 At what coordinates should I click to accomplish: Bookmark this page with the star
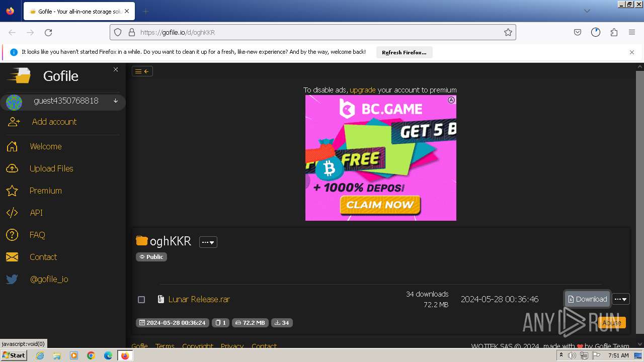tap(508, 32)
